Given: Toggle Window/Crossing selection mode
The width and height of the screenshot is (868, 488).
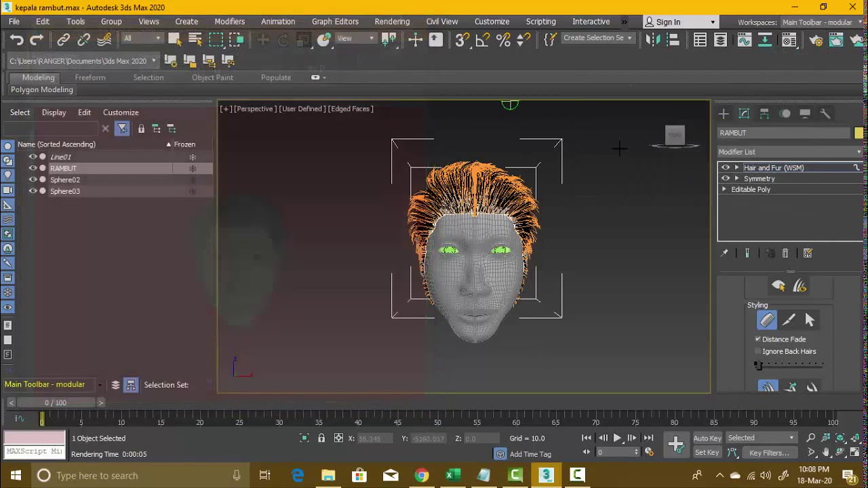Looking at the screenshot, I should [236, 39].
